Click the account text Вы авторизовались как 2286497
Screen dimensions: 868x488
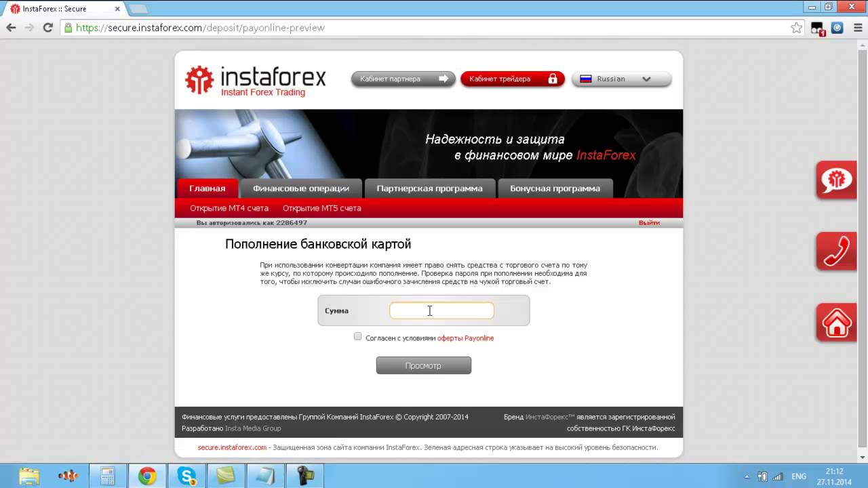(252, 223)
